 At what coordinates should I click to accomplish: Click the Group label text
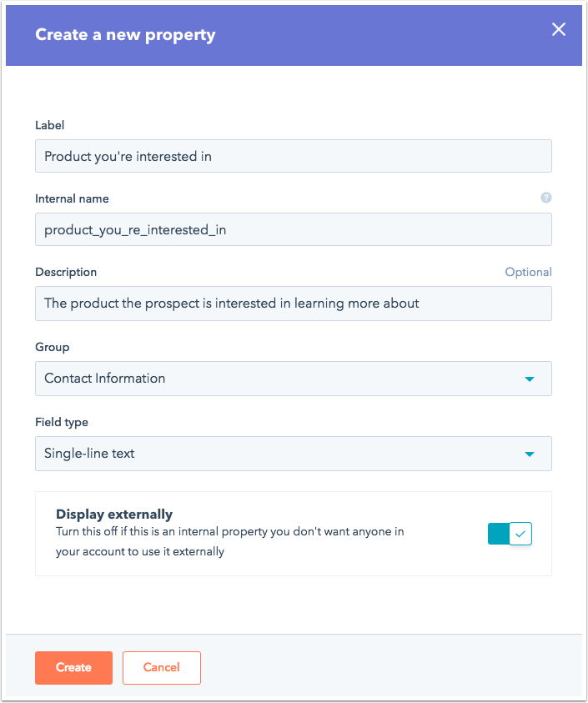[52, 348]
